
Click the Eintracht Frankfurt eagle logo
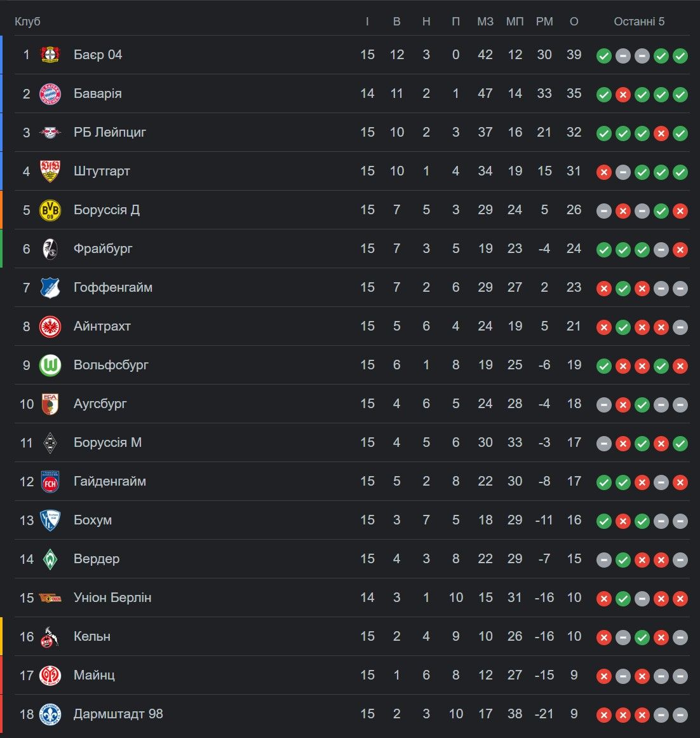(x=50, y=326)
